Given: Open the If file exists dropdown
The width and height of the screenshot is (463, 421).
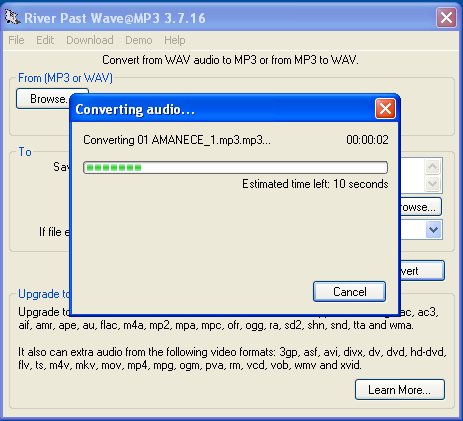Looking at the screenshot, I should (433, 229).
